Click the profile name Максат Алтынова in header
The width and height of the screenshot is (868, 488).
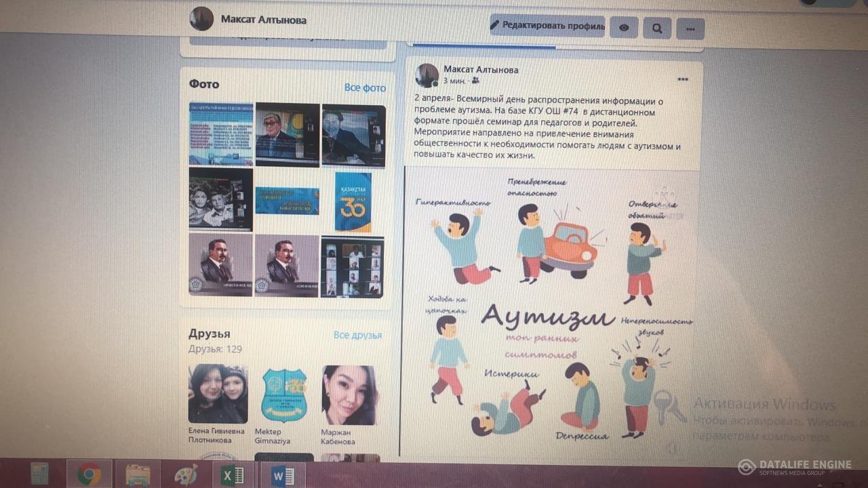click(x=264, y=20)
